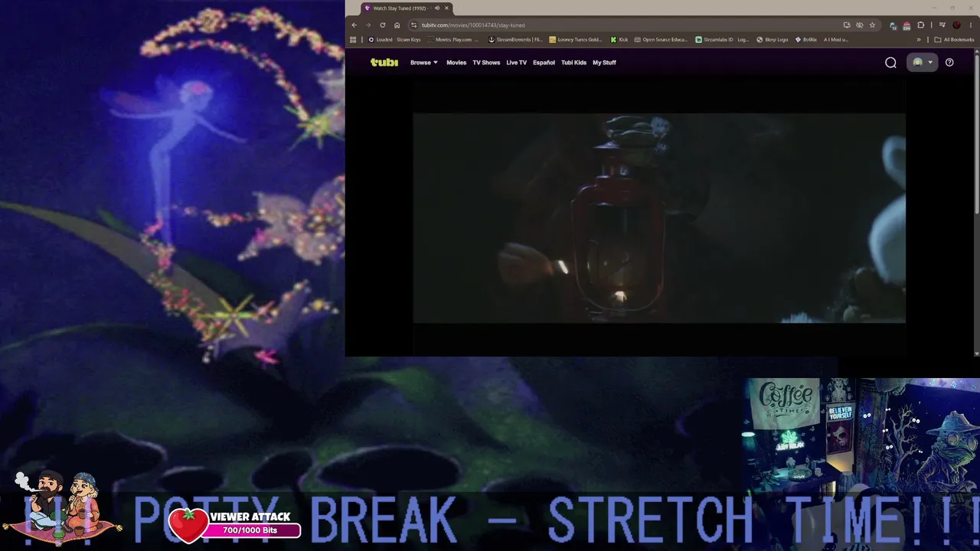Go to TV Shows in Tubi nav
This screenshot has width=980, height=551.
[486, 63]
